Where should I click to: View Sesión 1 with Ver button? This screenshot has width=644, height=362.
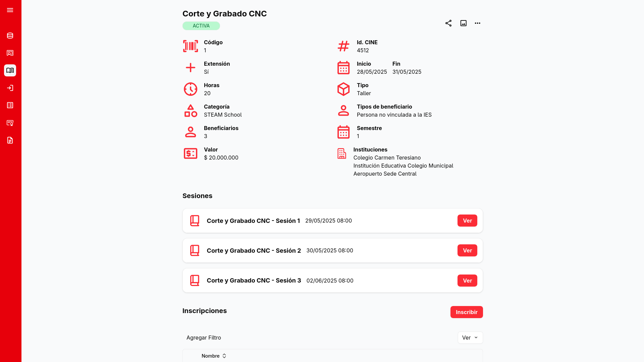pyautogui.click(x=467, y=221)
